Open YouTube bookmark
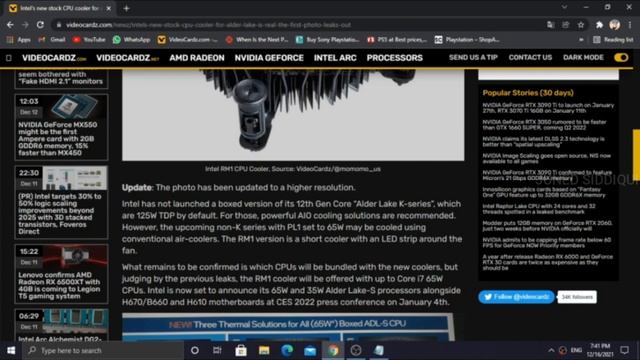Screen dimensions: 640x360 (89, 40)
